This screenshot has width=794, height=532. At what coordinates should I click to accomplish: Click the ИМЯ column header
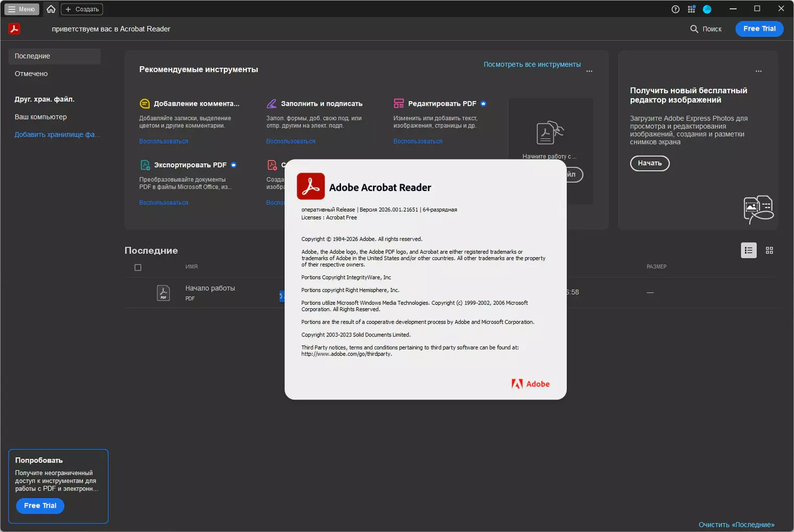(x=191, y=267)
